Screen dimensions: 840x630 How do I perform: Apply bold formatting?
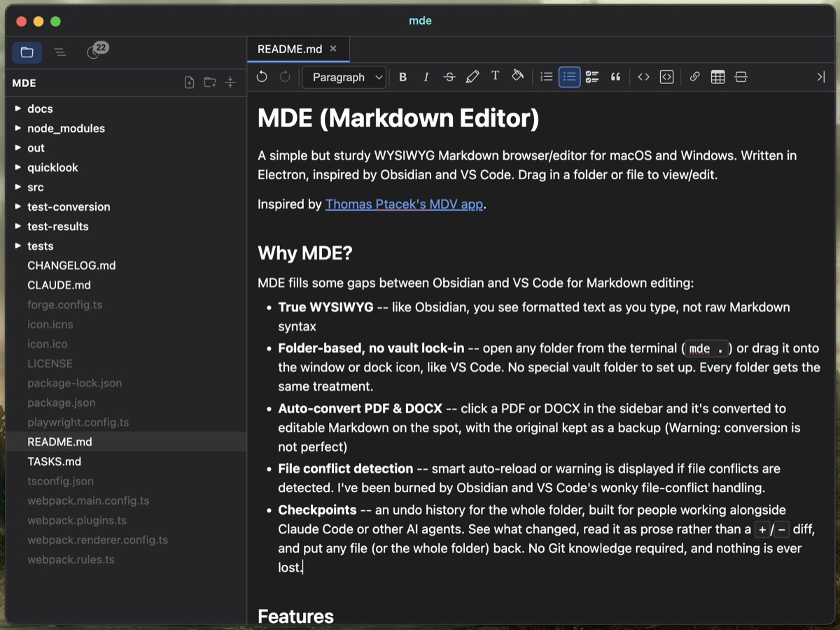click(402, 77)
